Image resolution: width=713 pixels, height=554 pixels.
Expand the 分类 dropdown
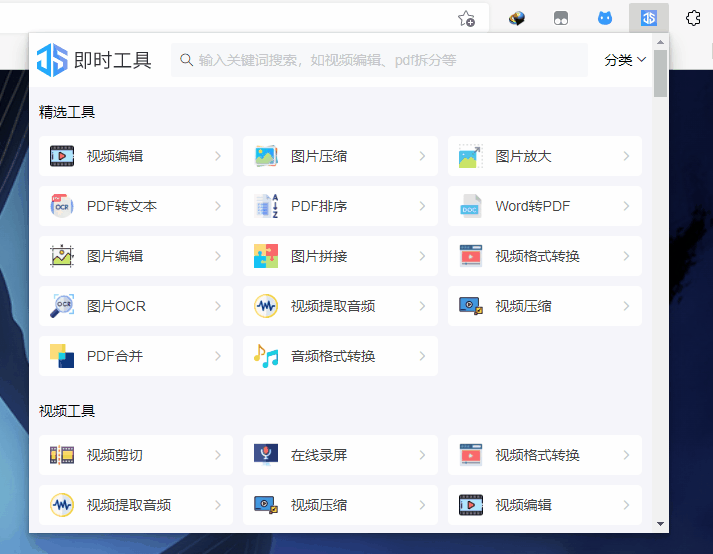(625, 60)
